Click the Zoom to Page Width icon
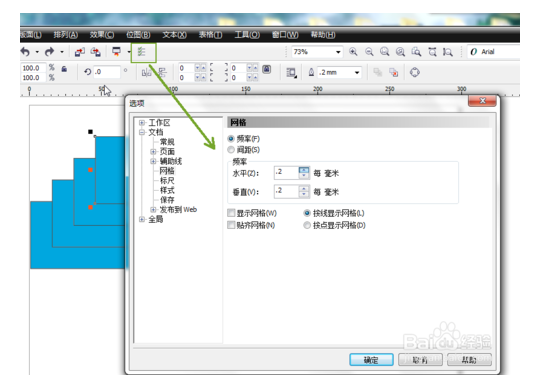Image resolution: width=553 pixels, height=387 pixels. 432,52
